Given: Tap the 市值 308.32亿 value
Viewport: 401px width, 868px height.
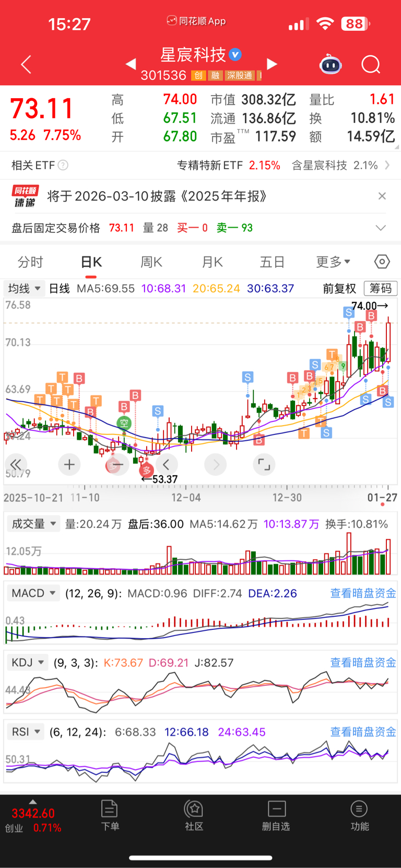Looking at the screenshot, I should (253, 99).
